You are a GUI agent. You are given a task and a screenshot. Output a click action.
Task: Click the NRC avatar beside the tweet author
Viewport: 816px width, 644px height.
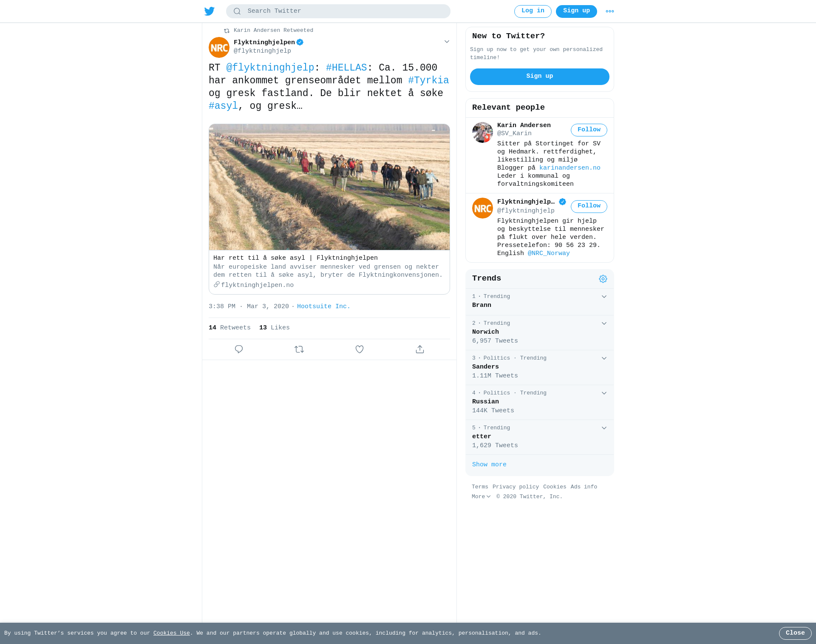tap(219, 47)
